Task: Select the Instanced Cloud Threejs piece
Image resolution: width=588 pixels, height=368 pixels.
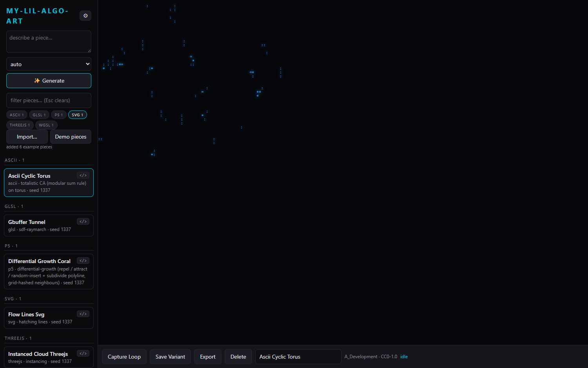Action: point(49,357)
